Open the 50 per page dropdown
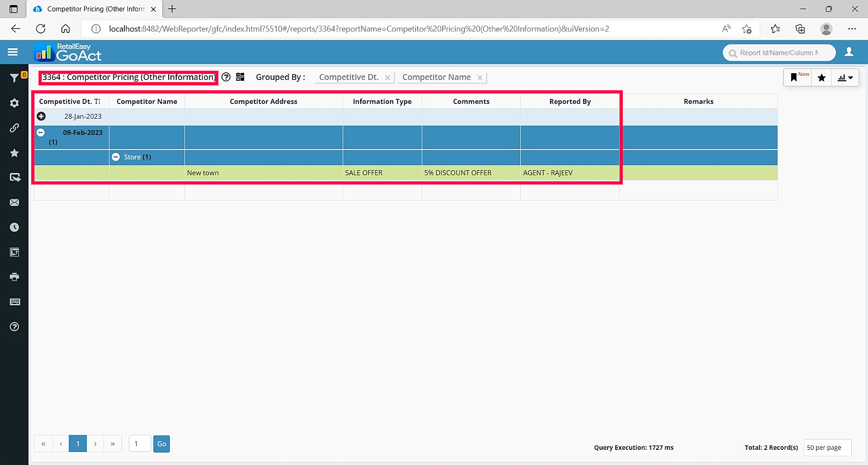Screen dimensions: 868x465 [x=827, y=448]
